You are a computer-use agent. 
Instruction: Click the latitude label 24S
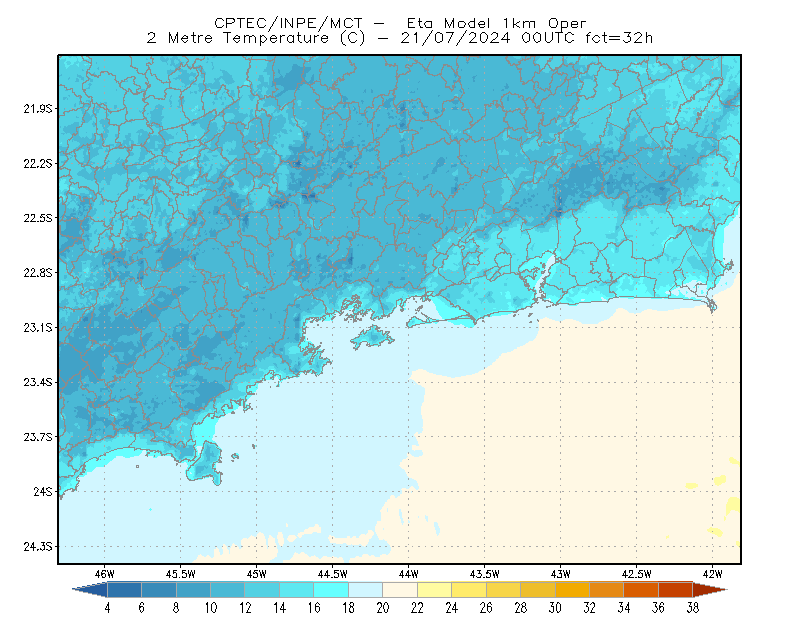point(43,491)
